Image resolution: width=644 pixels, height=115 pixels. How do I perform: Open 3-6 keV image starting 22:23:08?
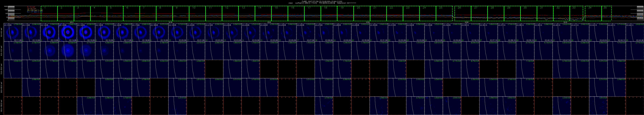tap(251, 32)
